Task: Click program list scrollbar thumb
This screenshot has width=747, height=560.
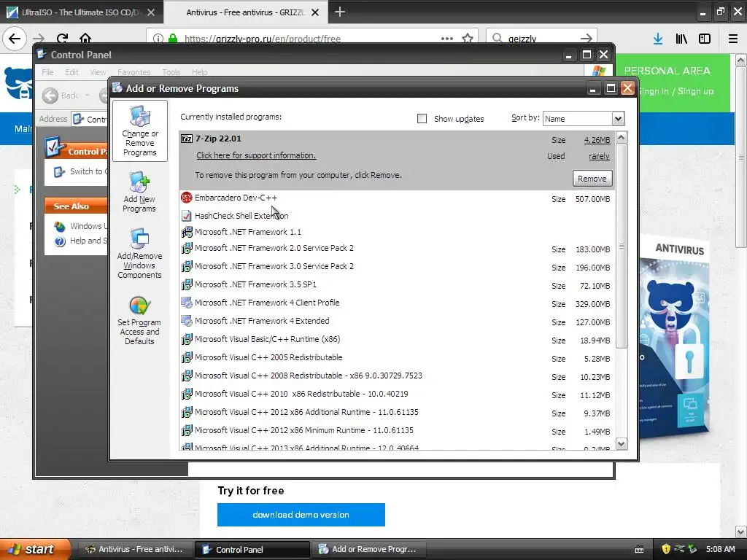Action: 622,246
